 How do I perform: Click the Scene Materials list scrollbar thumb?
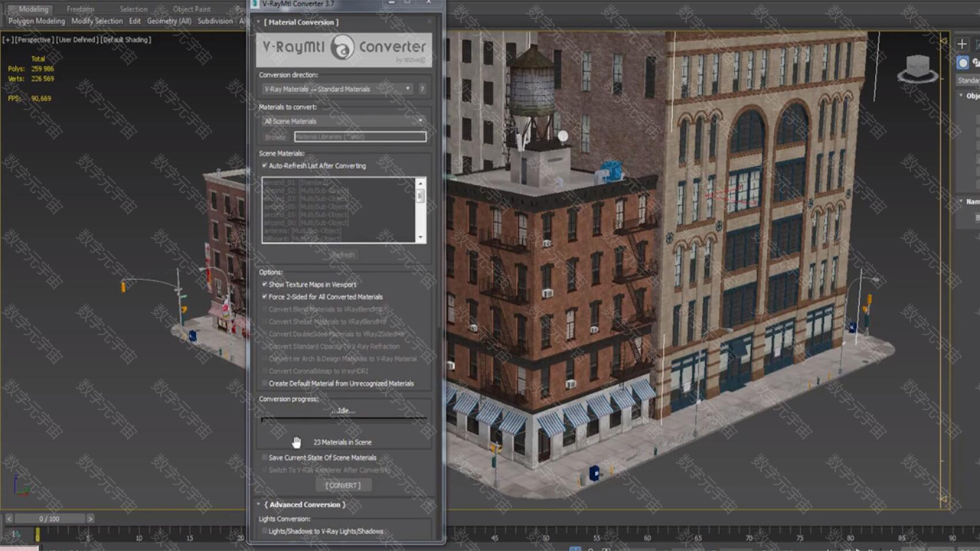(420, 196)
